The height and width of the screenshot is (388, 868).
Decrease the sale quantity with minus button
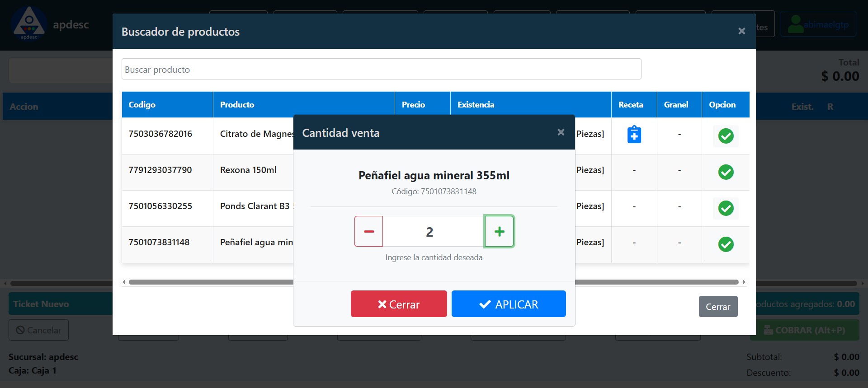[369, 231]
